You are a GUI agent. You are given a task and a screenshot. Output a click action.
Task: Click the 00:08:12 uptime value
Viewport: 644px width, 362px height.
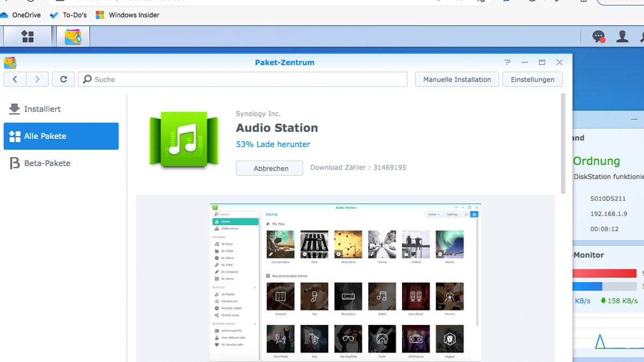click(x=604, y=229)
